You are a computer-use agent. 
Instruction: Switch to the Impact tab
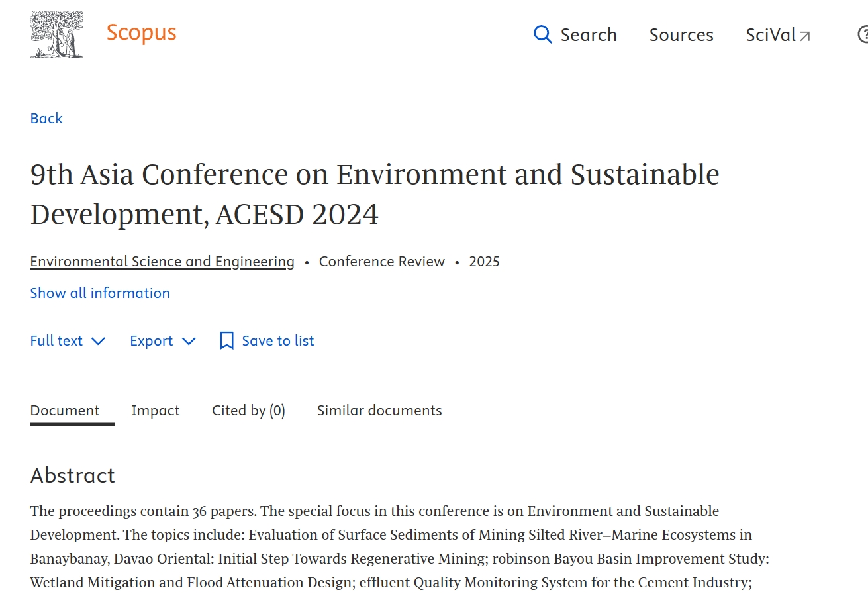156,411
